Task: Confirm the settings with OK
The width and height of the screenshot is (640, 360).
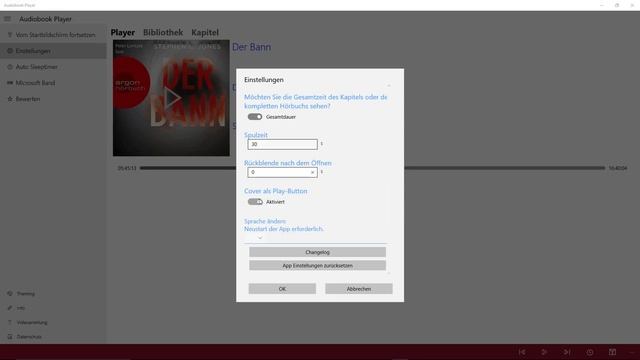Action: point(282,289)
